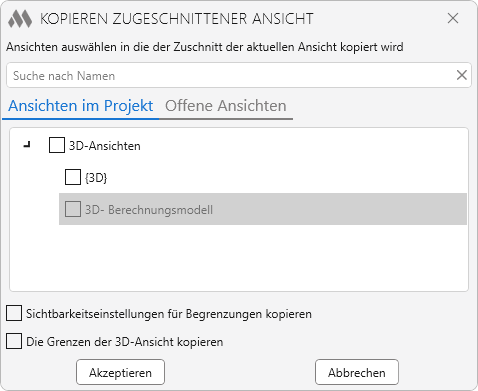Select the {3D} view label
Image resolution: width=478 pixels, height=391 pixels.
[x=96, y=178]
